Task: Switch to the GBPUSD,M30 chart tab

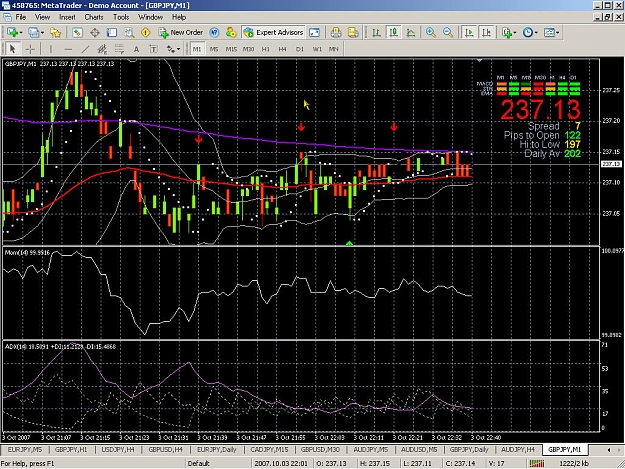Action: click(320, 449)
